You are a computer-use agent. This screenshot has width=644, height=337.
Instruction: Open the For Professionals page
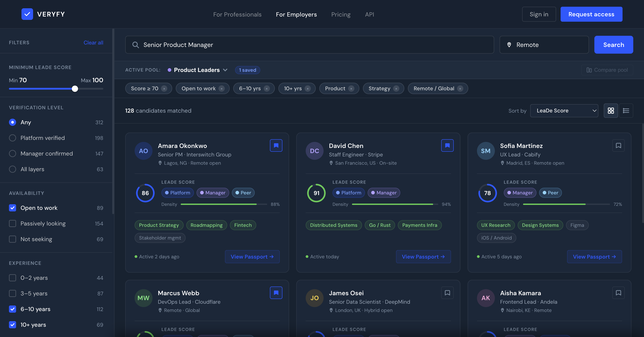[x=237, y=14]
